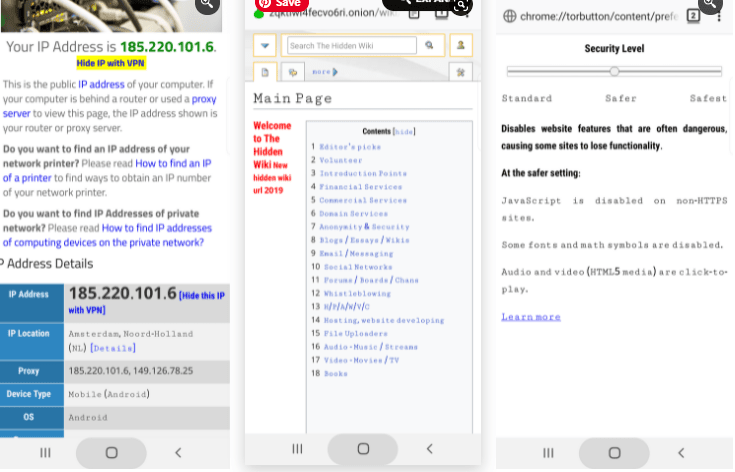Viewport: 735px width, 472px height.
Task: Select the Standard security level label
Action: 526,98
